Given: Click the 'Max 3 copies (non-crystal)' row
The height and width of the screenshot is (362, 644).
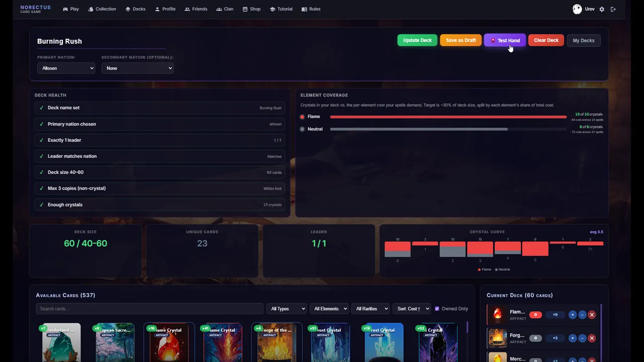Looking at the screenshot, I should coord(160,188).
